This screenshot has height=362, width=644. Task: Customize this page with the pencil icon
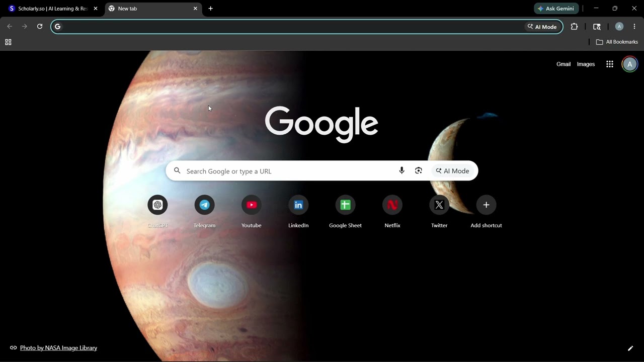pyautogui.click(x=630, y=348)
